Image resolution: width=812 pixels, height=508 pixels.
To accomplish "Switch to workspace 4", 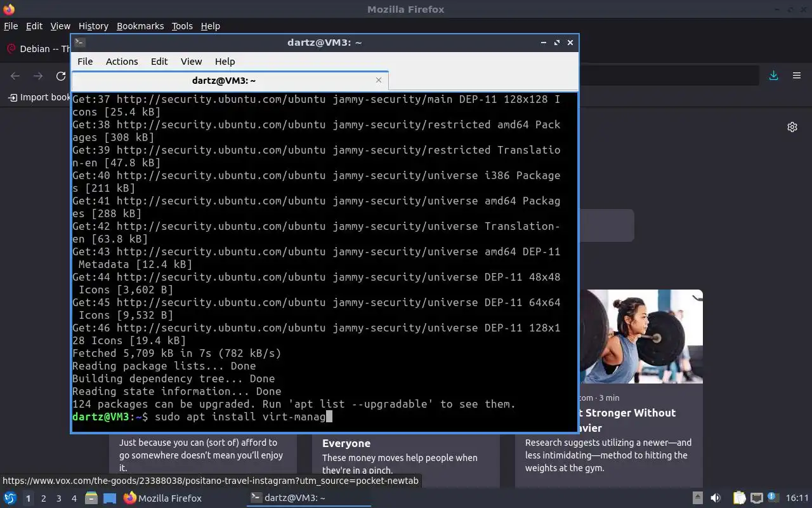I will (x=74, y=498).
